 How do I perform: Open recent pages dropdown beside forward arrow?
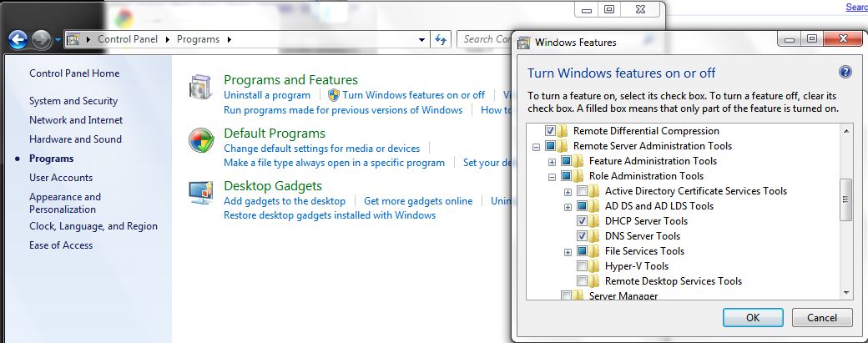click(58, 40)
